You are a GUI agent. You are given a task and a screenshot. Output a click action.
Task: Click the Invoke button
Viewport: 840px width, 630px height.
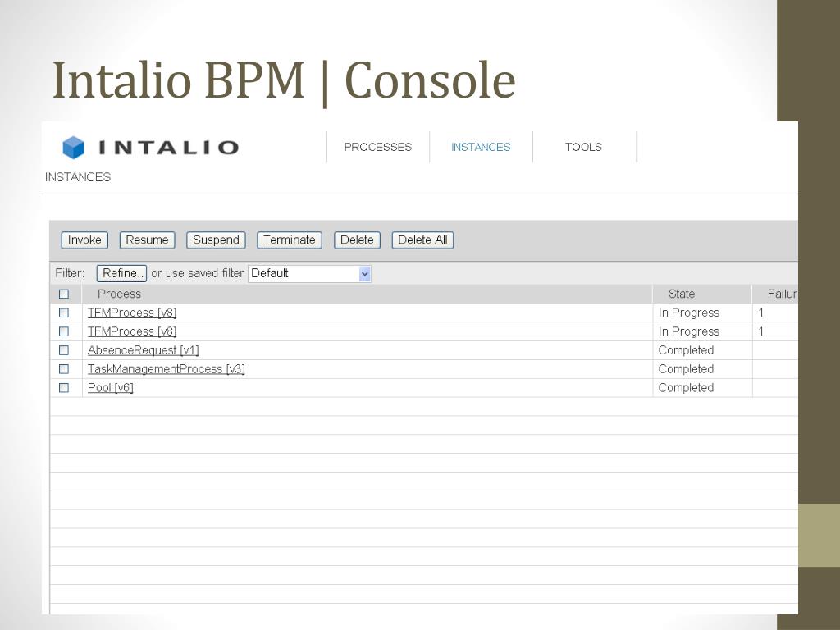[84, 240]
